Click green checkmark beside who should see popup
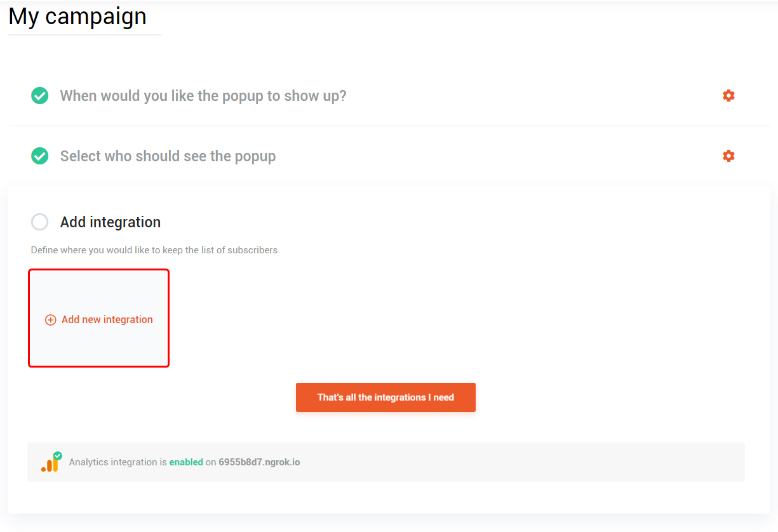The image size is (778, 532). point(40,156)
